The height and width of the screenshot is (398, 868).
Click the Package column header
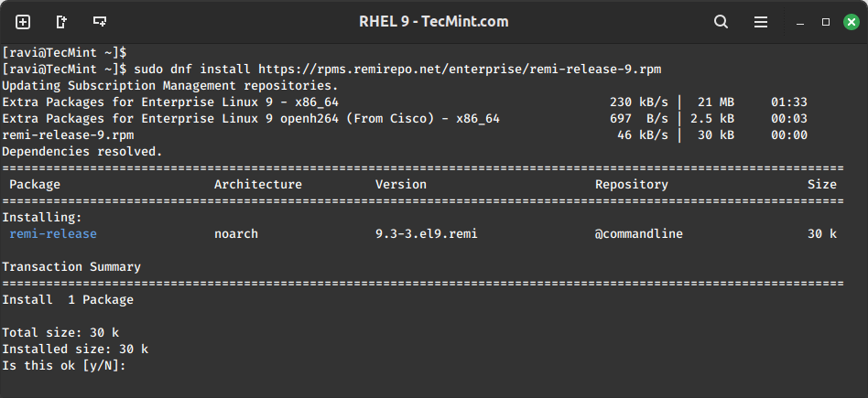[x=35, y=185]
